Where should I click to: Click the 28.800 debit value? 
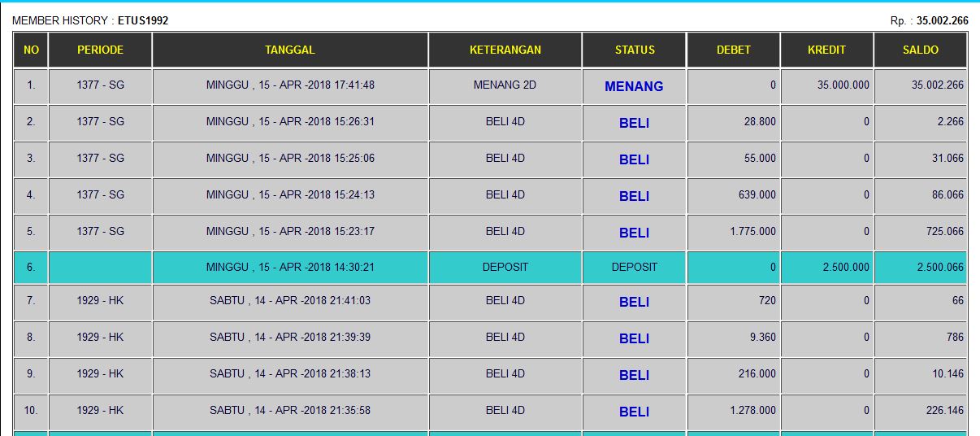(760, 122)
